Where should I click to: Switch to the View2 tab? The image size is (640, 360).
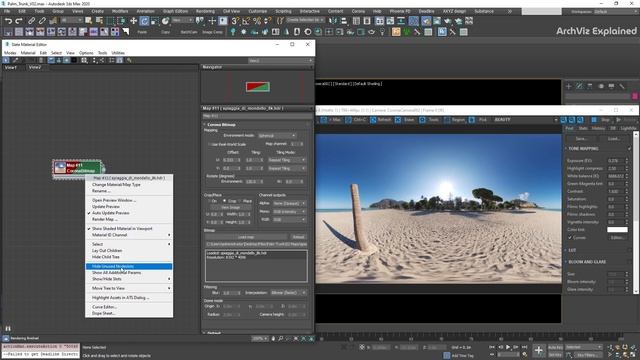click(x=35, y=67)
